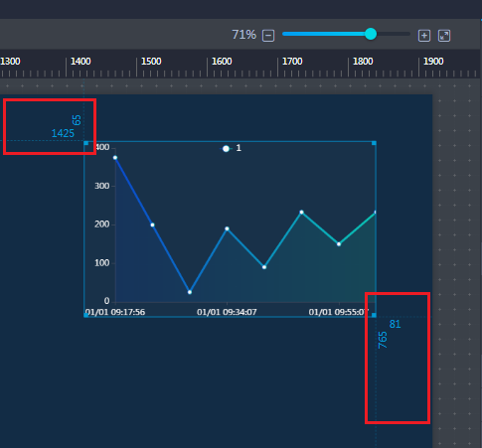Viewport: 482px width, 448px height.
Task: Click the unfilled end of the zoom slider
Action: click(394, 34)
